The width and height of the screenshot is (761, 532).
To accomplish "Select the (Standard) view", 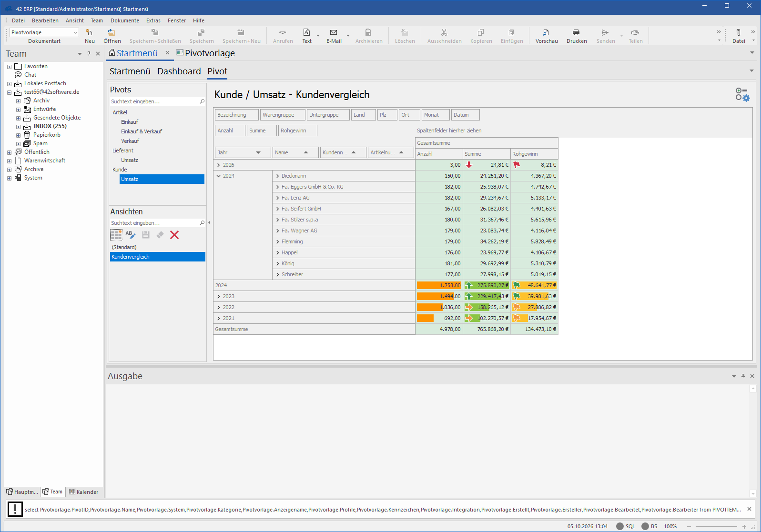I will 157,247.
